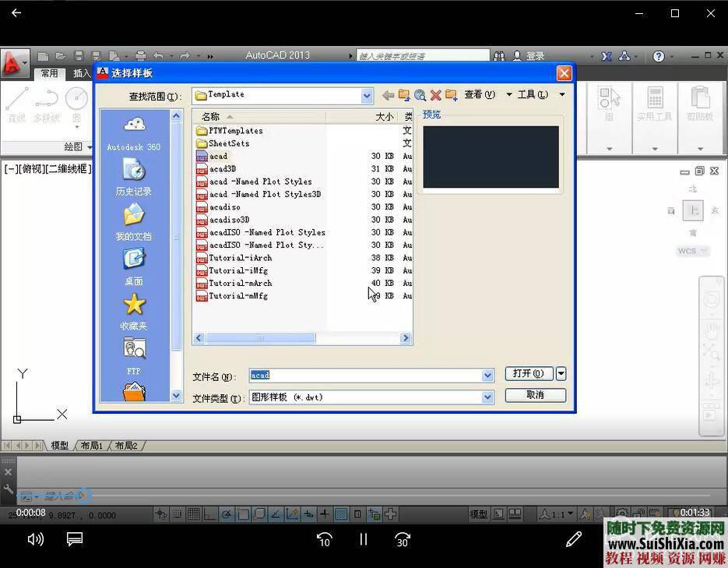Open the file type (图形样板) dropdown
Image resolution: width=728 pixels, height=568 pixels.
[487, 397]
